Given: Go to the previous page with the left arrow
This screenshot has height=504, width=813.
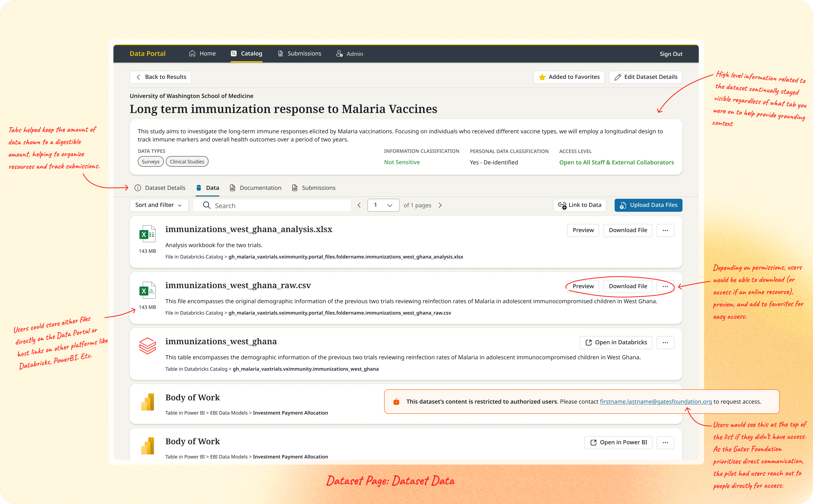Looking at the screenshot, I should pos(359,205).
